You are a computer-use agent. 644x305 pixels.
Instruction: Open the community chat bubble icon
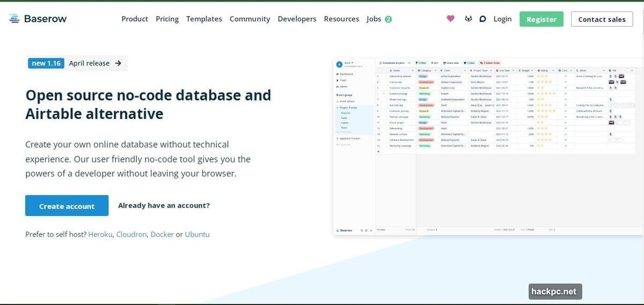click(x=482, y=19)
